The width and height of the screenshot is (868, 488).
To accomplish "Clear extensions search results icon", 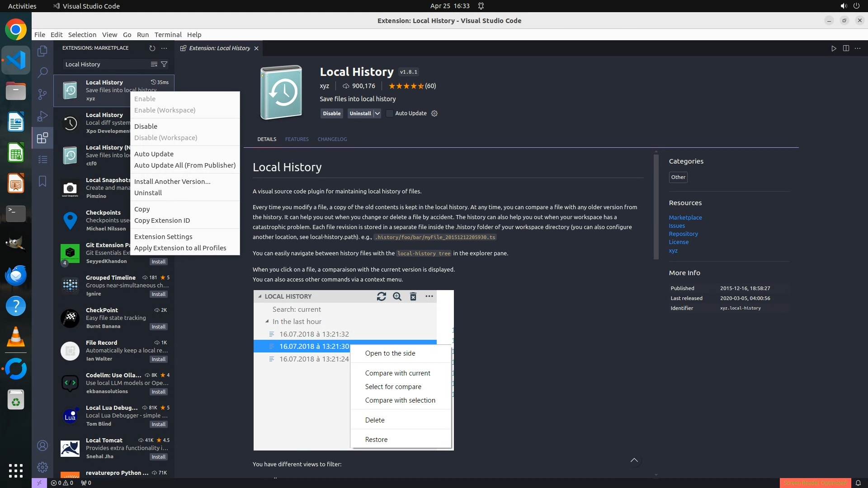I will pyautogui.click(x=154, y=64).
